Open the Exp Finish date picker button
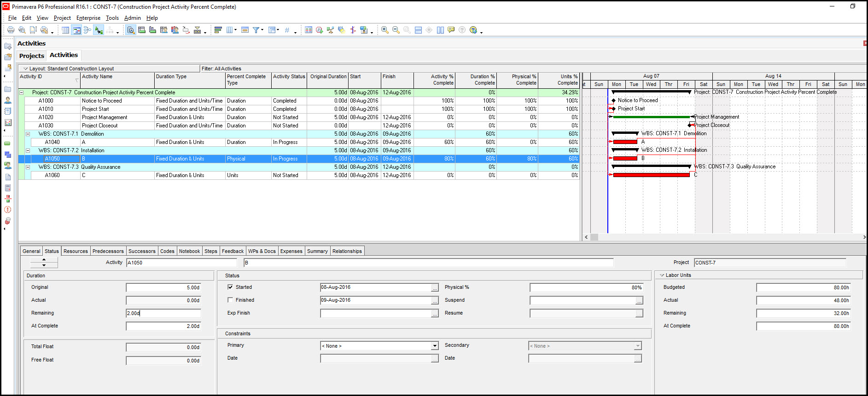 [x=435, y=313]
